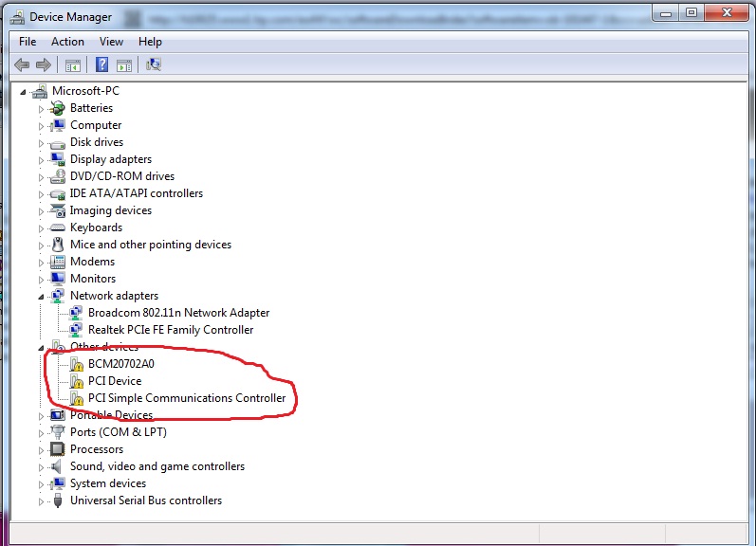The image size is (756, 546).
Task: Click the Disk drives category icon
Action: click(x=57, y=143)
